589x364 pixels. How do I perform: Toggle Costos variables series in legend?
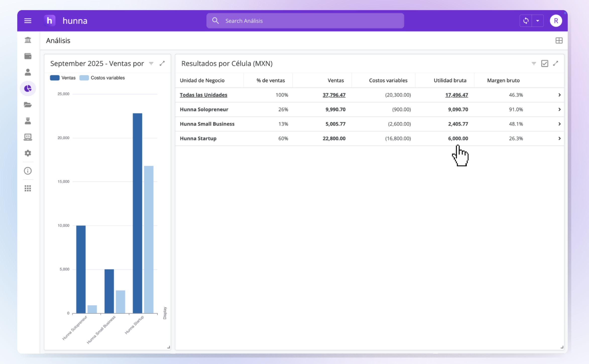pyautogui.click(x=102, y=78)
